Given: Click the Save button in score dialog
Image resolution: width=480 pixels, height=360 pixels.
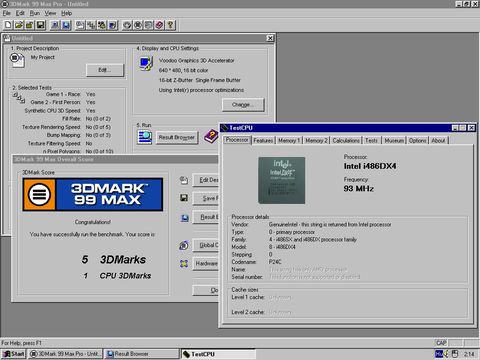Looking at the screenshot, I should (206, 198).
